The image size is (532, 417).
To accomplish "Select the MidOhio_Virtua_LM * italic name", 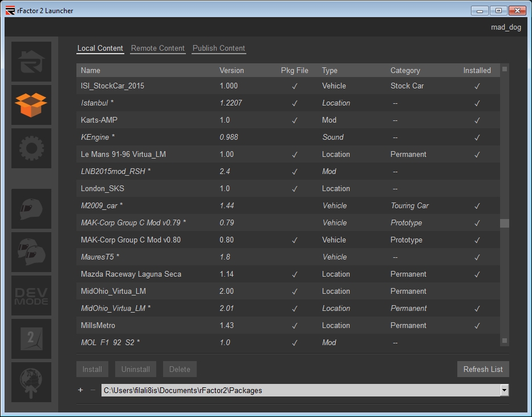I will click(116, 308).
